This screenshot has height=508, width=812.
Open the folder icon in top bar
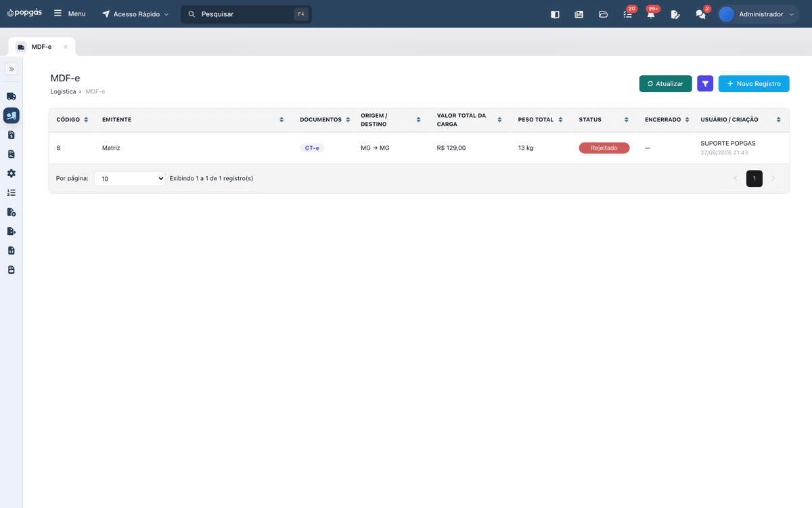click(x=603, y=14)
